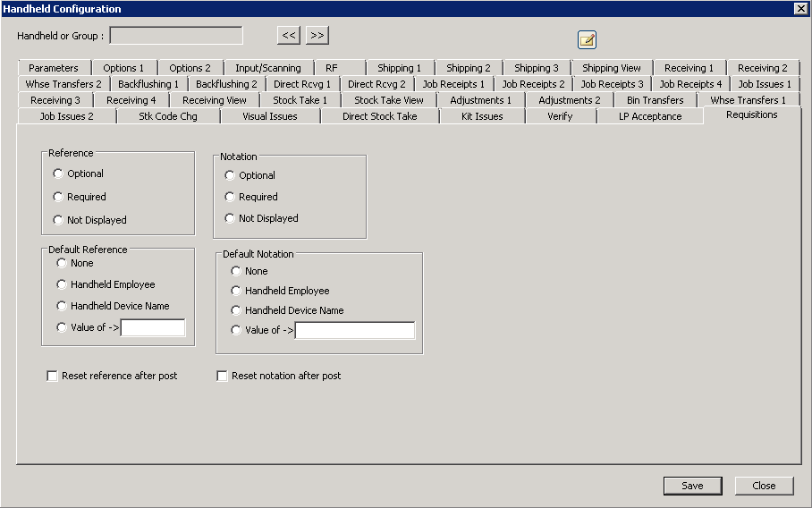Enable Reset notation after post checkbox
812x508 pixels.
[x=222, y=377]
